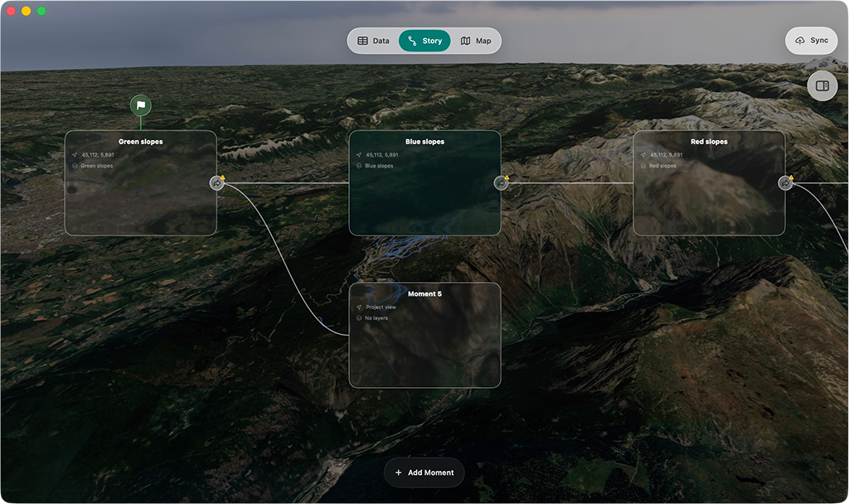Select the Moment 5 card
This screenshot has height=504, width=849.
pyautogui.click(x=425, y=335)
